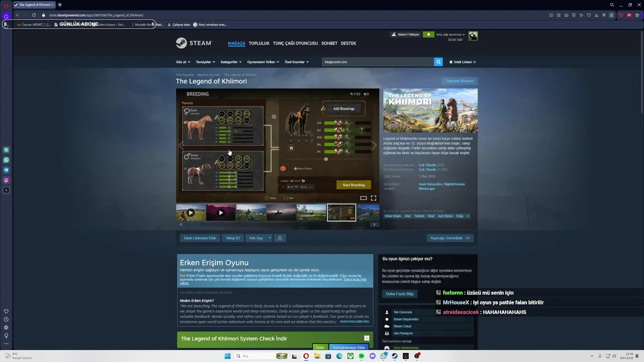Open the SOHBET menu item

coord(330,43)
